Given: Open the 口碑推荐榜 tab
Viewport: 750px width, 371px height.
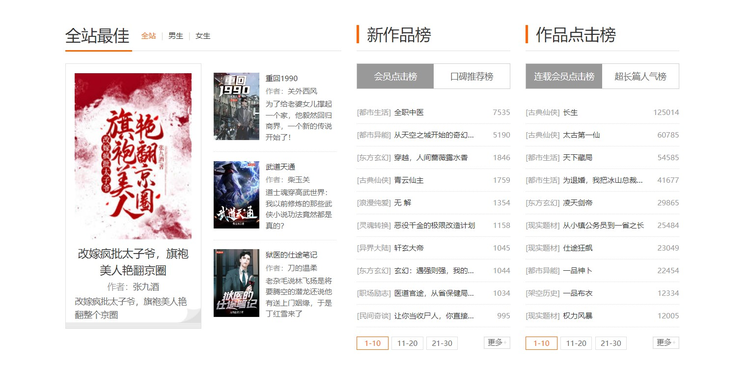Looking at the screenshot, I should [x=472, y=76].
